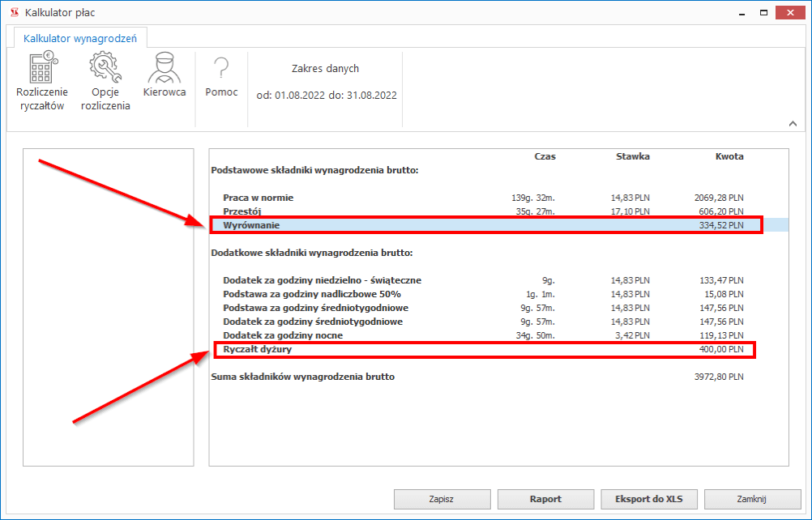Click the app logo in title bar
Screen dimensions: 812x520
click(x=14, y=12)
